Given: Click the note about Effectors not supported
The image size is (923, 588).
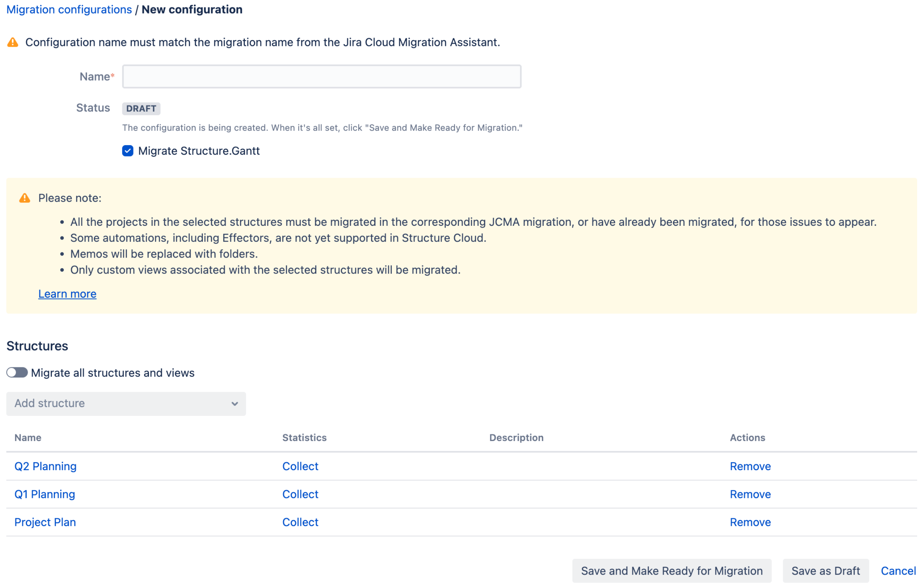Looking at the screenshot, I should [x=278, y=238].
